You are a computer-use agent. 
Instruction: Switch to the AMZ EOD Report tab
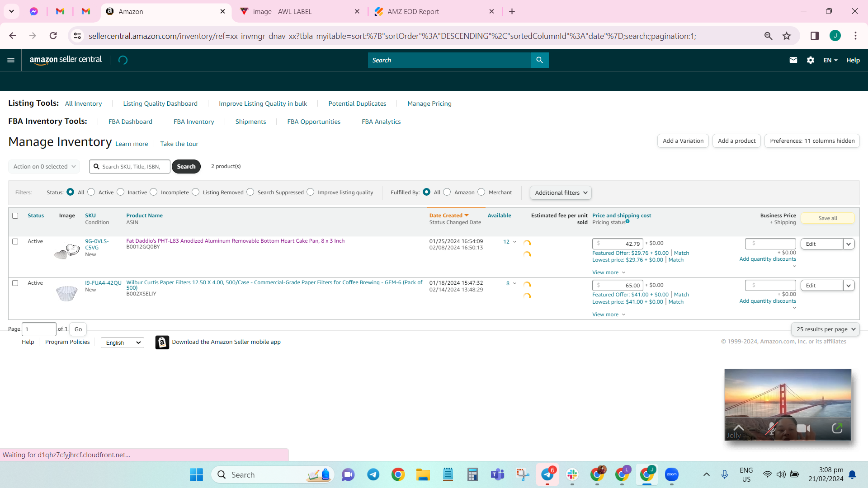[434, 12]
